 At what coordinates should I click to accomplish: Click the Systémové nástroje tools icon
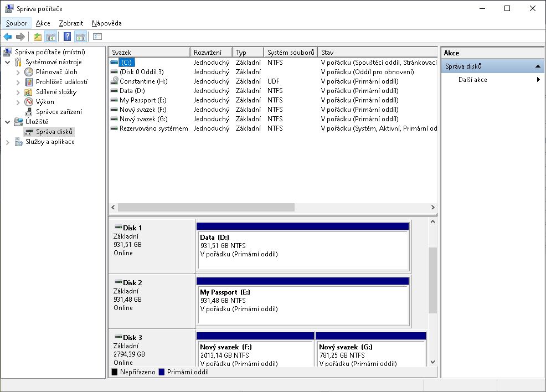[18, 62]
